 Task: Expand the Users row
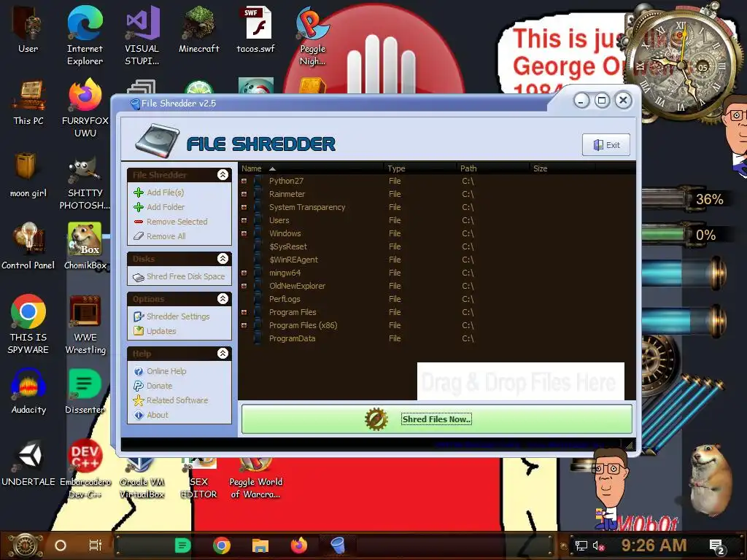(244, 220)
